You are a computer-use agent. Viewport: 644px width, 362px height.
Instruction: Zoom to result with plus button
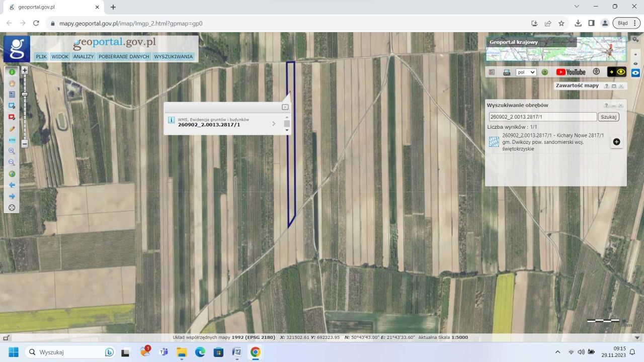pos(616,142)
